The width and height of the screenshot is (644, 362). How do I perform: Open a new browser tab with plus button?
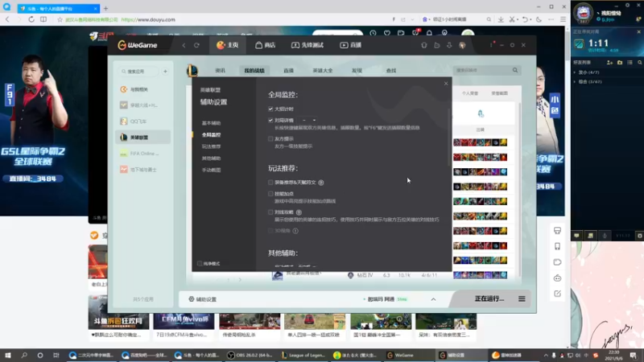point(105,8)
